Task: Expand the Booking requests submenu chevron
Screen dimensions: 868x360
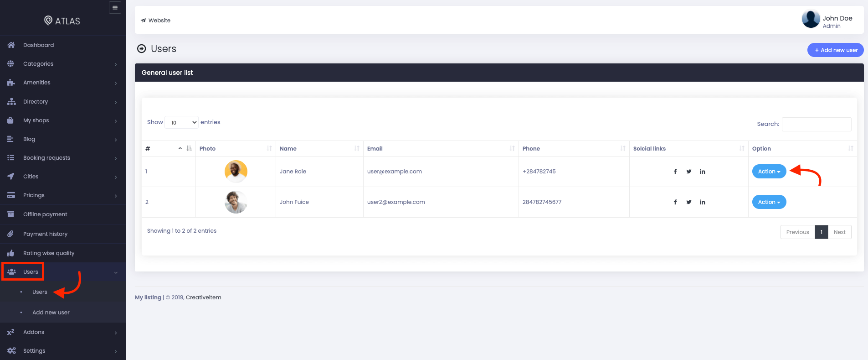Action: [x=116, y=158]
